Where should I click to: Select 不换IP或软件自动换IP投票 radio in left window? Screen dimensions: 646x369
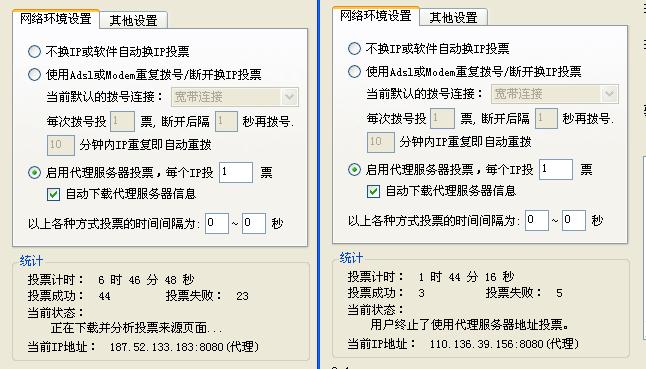(x=35, y=51)
